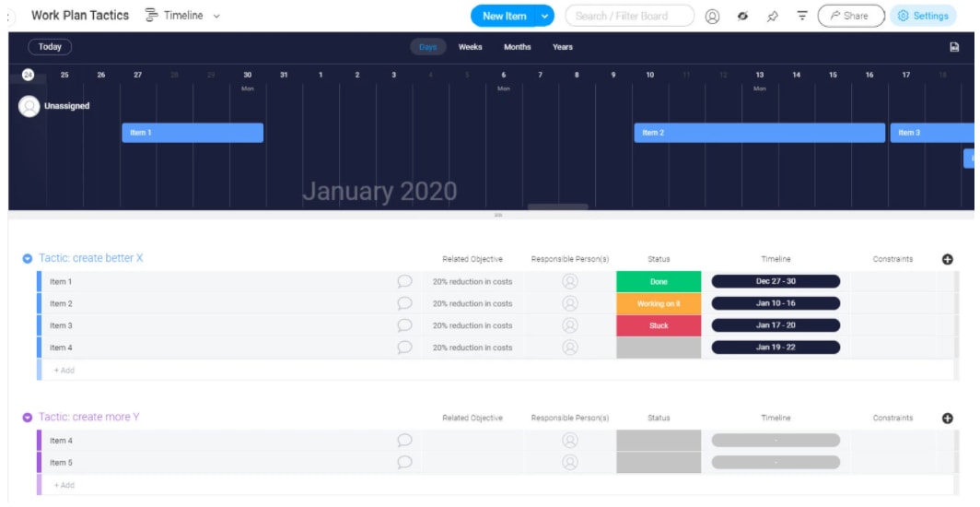Switch timeline to Months view
Viewport: 980px width, 507px height.
click(518, 47)
